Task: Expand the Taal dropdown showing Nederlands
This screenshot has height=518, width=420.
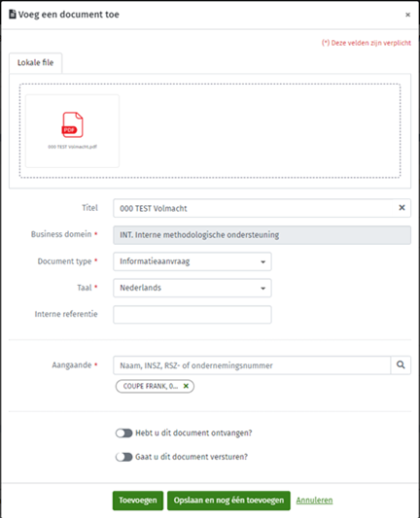Action: [x=192, y=288]
